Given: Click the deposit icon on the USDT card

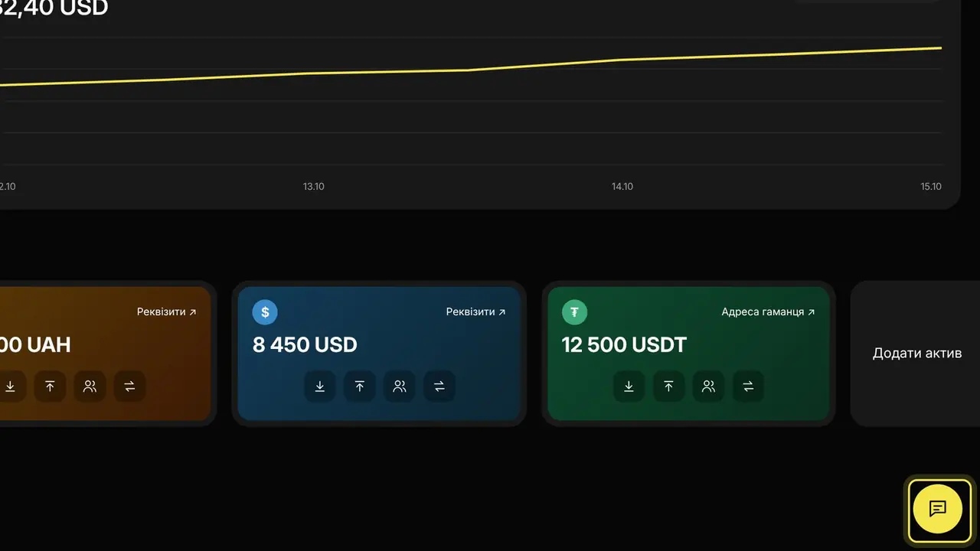Looking at the screenshot, I should point(629,386).
